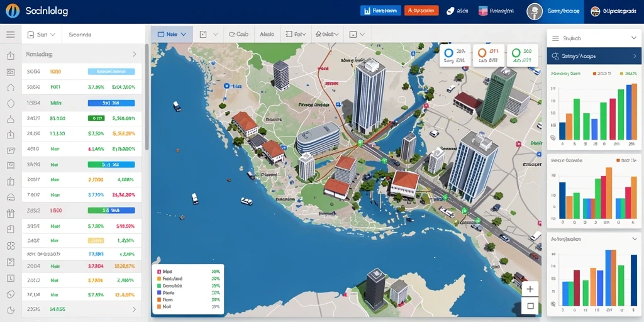Click the small tag icon below the first bar chart

552,137
